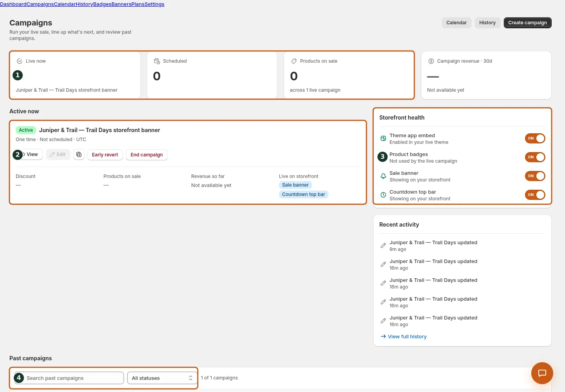The width and height of the screenshot is (565, 392).
Task: Open Plans in the top navigation
Action: (138, 4)
